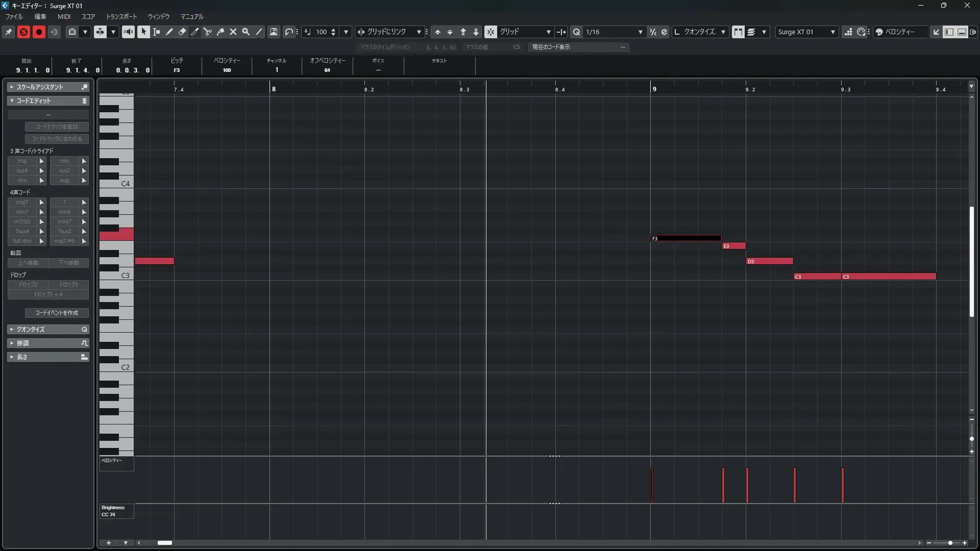Toggle acoustic feedback speaker button
This screenshot has height=551, width=980.
[128, 32]
